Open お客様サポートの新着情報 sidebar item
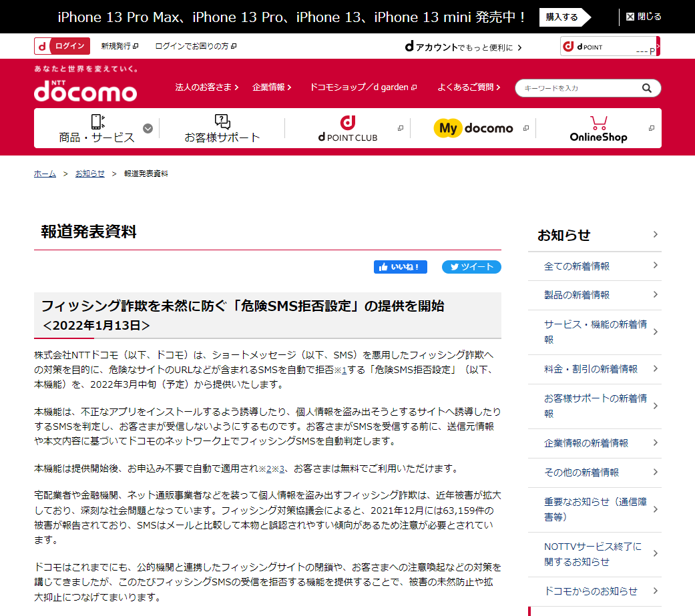The image size is (695, 616). [595, 406]
